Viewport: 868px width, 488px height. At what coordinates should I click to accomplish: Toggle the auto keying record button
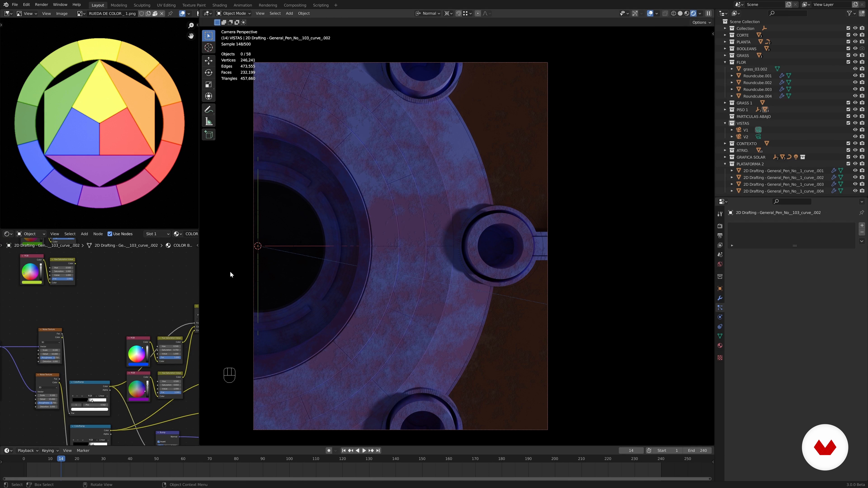click(328, 451)
